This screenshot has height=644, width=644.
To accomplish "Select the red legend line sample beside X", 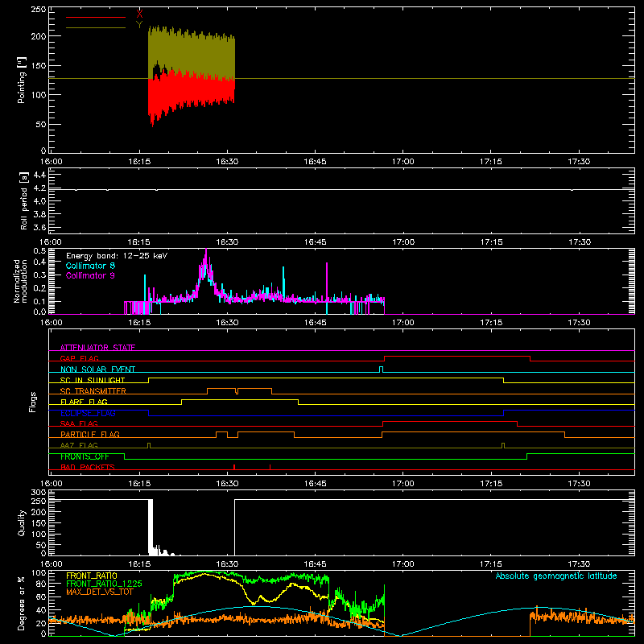I will (x=96, y=17).
